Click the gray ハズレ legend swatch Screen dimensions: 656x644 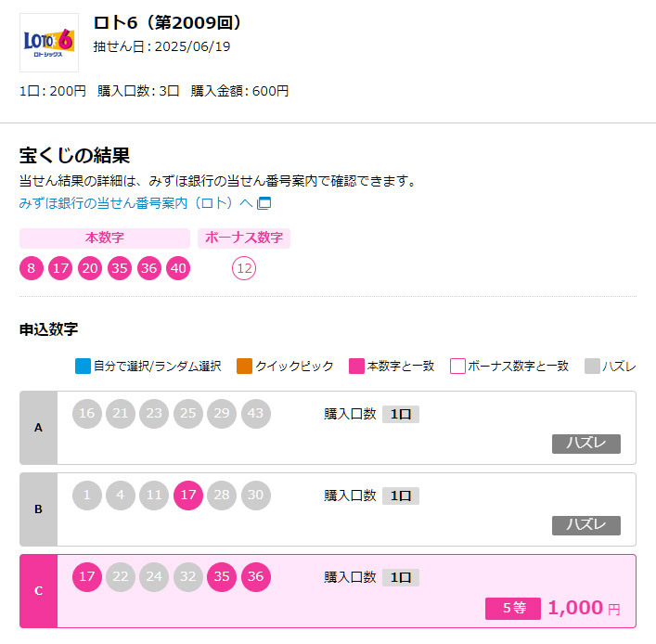click(592, 367)
